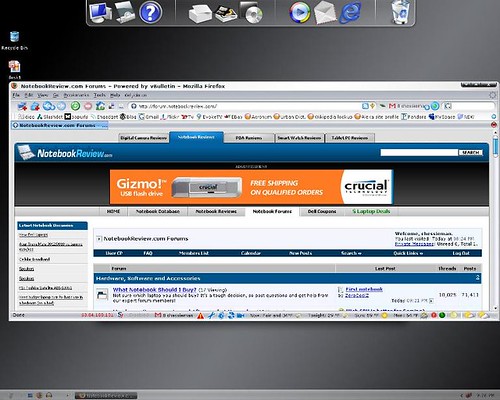Launch Internet Explorer from the dock
This screenshot has height=400, width=500.
pyautogui.click(x=350, y=12)
